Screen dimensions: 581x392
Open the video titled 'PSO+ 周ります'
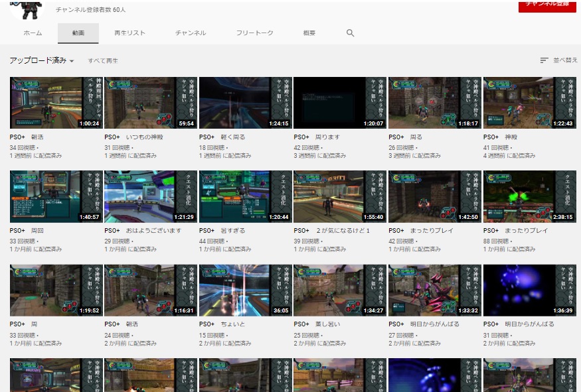click(317, 137)
